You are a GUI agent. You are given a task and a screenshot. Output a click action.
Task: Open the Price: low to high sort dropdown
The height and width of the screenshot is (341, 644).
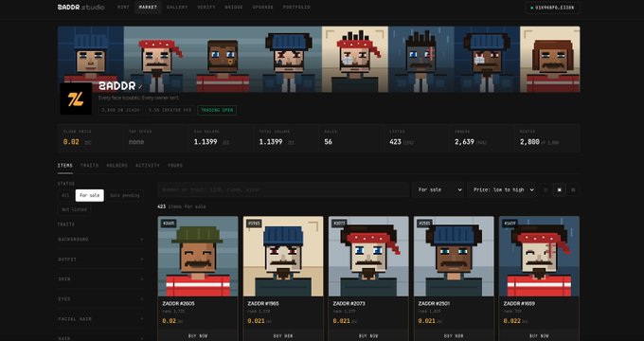(502, 189)
